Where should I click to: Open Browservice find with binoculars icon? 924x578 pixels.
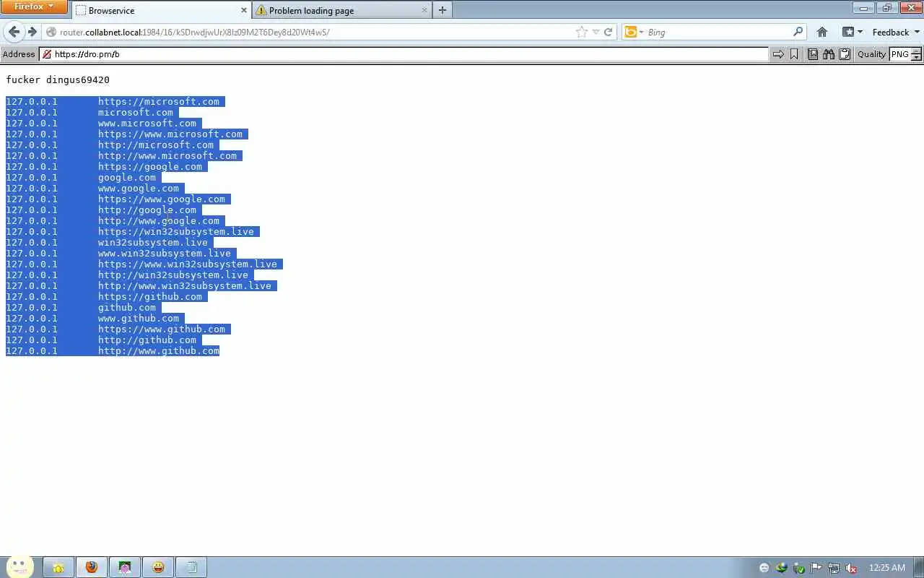(829, 54)
